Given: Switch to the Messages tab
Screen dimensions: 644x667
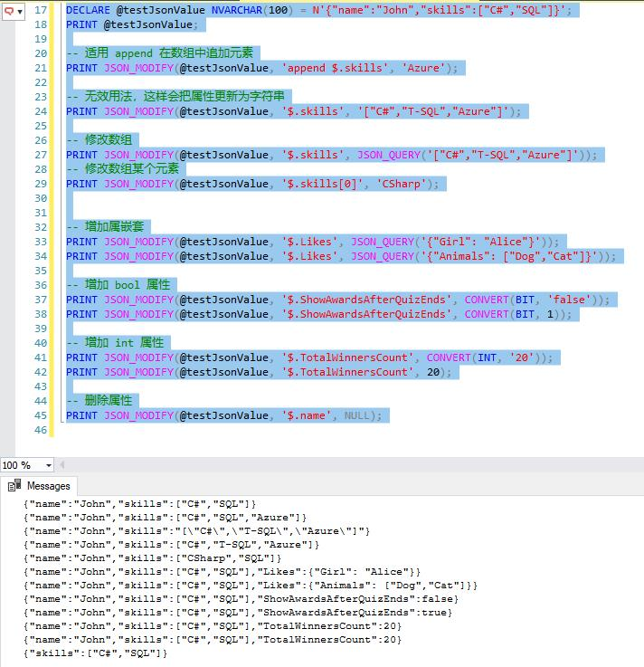Looking at the screenshot, I should pos(39,486).
